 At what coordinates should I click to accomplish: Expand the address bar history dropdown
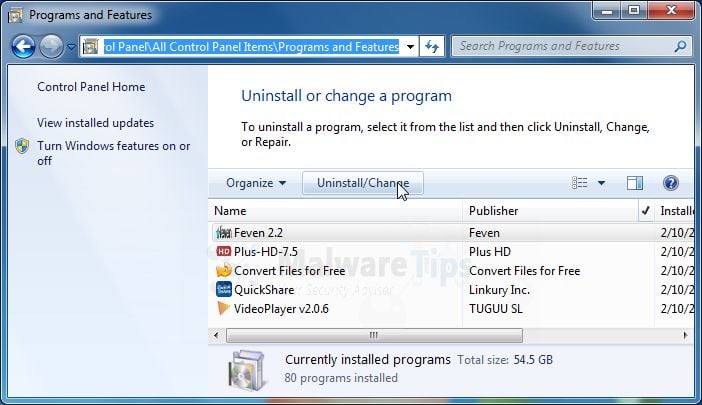coord(410,47)
